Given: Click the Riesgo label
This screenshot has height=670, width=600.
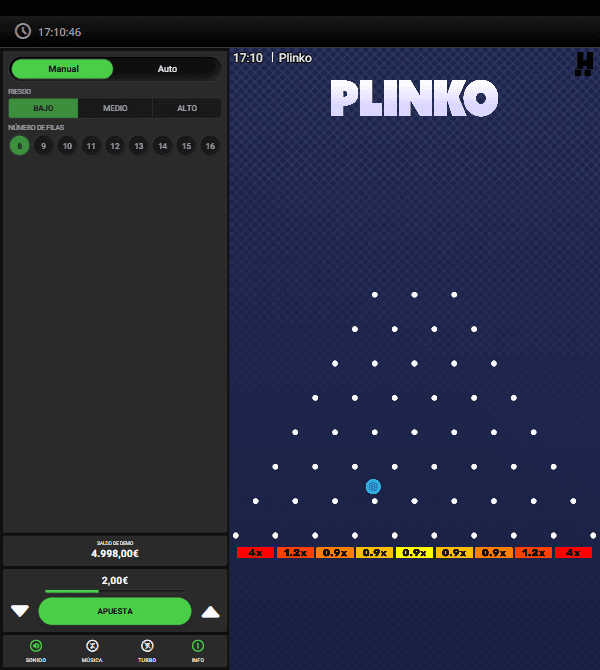Looking at the screenshot, I should pos(19,91).
